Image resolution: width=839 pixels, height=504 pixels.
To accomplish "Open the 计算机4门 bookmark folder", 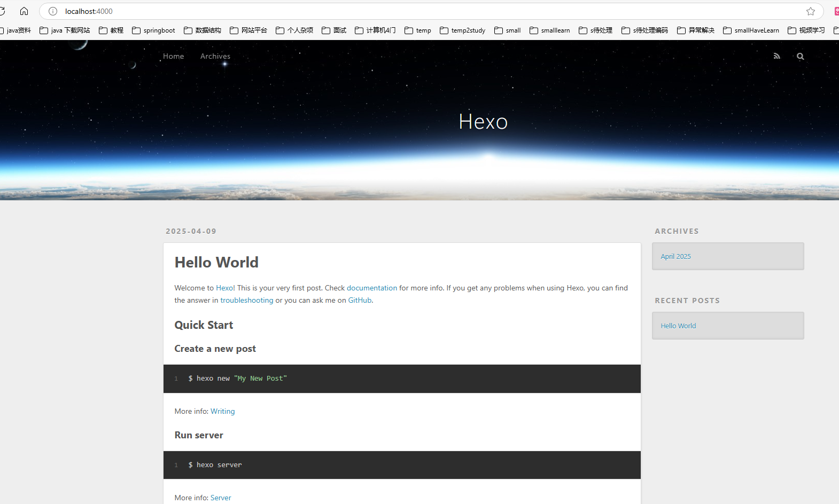I will point(375,30).
